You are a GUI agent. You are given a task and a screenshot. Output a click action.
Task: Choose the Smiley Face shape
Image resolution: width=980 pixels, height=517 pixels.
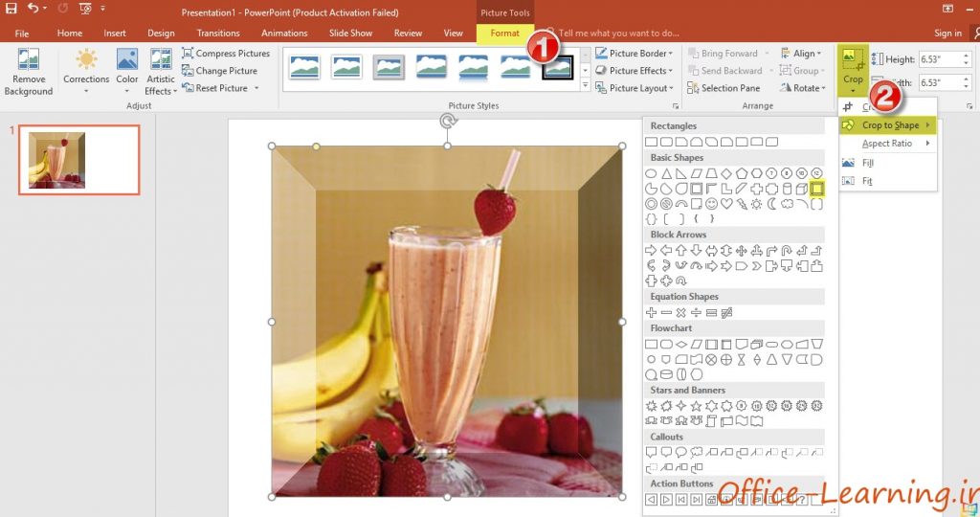[x=711, y=204]
